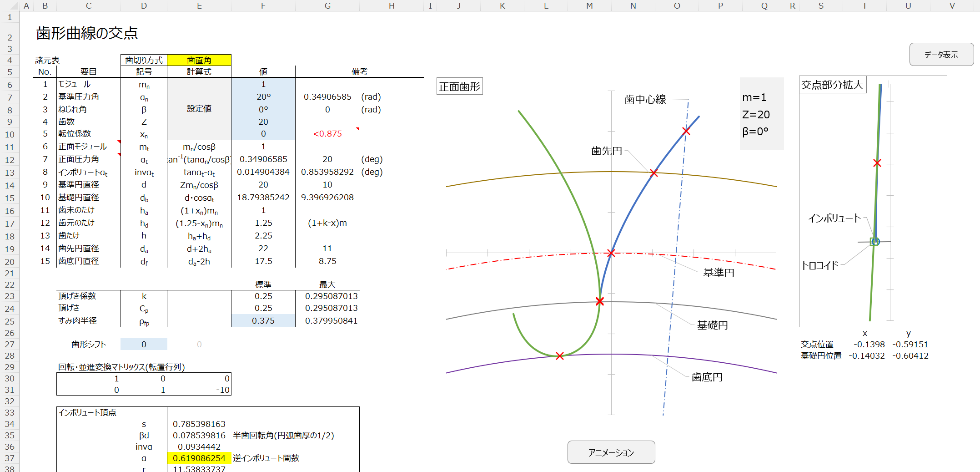This screenshot has height=472, width=980.
Task: Click the データ表示 button
Action: click(941, 55)
